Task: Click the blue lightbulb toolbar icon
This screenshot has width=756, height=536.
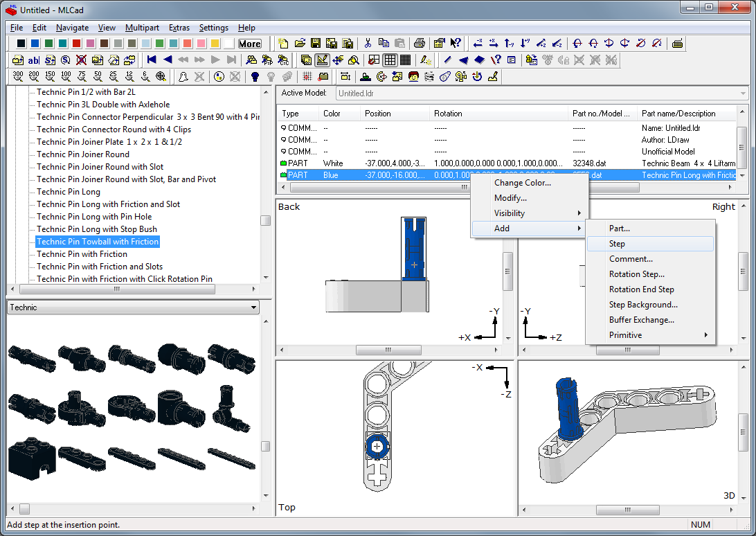Action: (x=255, y=76)
